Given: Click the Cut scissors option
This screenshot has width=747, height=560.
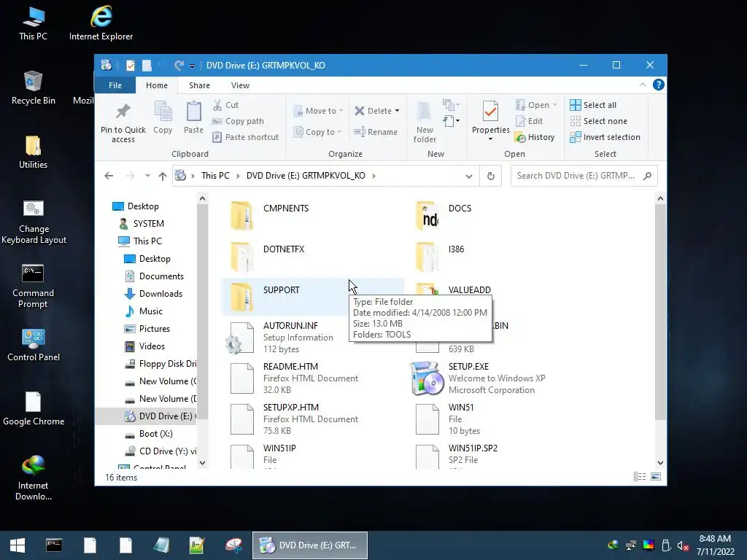Looking at the screenshot, I should tap(225, 105).
